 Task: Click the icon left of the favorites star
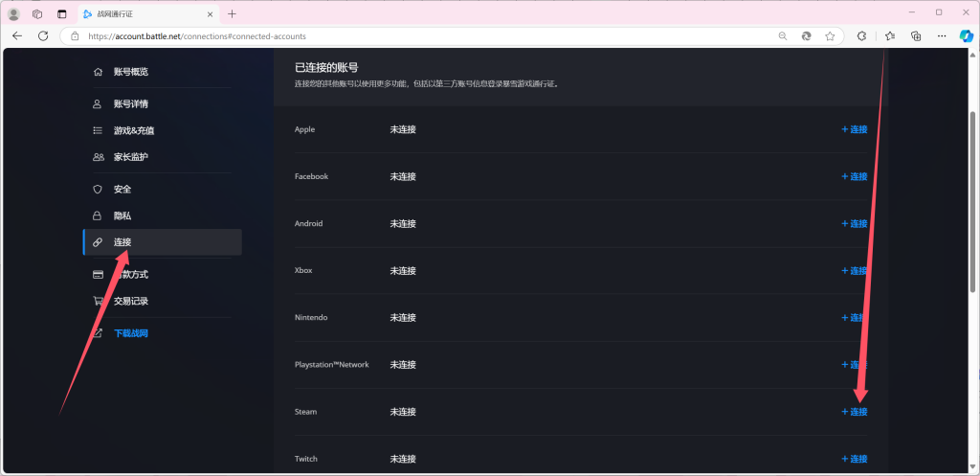click(x=806, y=36)
